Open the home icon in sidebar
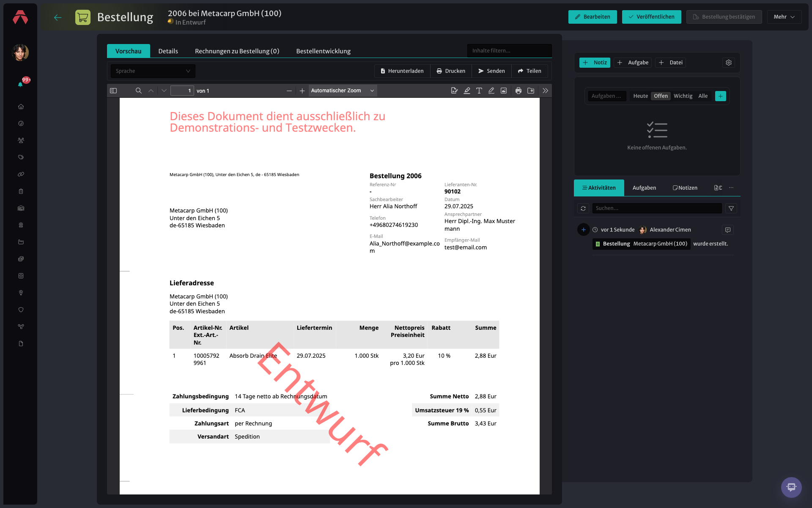 pos(21,107)
